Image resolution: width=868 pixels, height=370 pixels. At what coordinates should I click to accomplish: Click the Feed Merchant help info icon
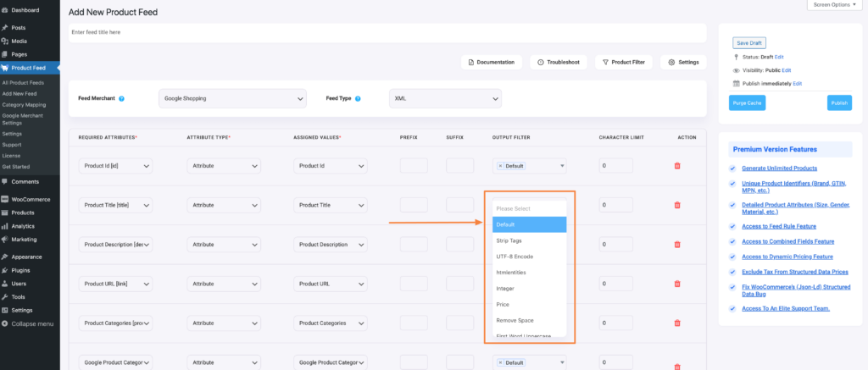(122, 99)
